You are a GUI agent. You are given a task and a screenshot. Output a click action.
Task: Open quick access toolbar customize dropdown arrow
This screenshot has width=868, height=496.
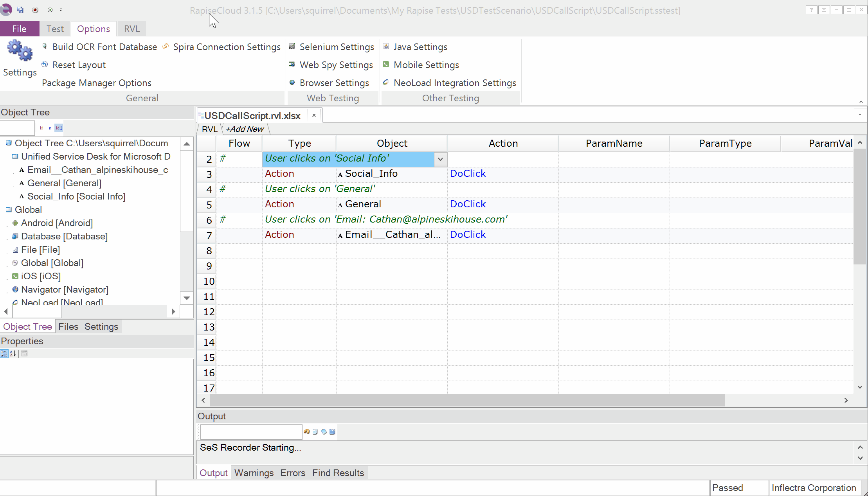[61, 10]
